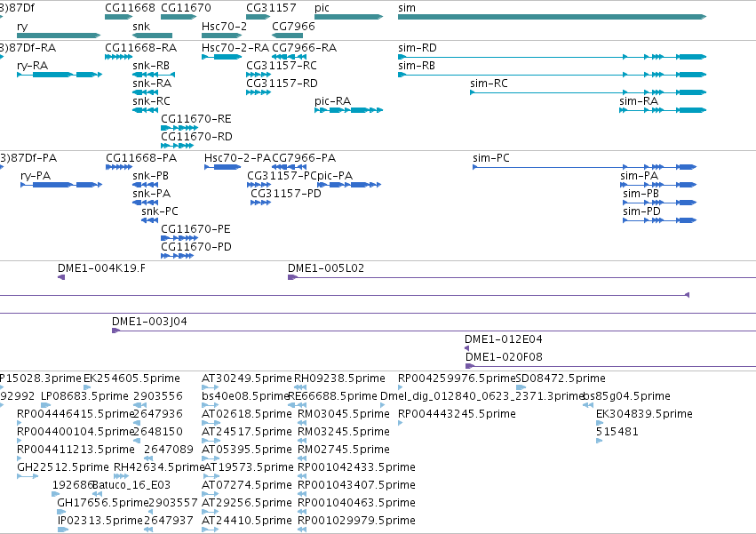Image resolution: width=756 pixels, height=534 pixels.
Task: Click EST RM03045.5prime
Action: 302,423
